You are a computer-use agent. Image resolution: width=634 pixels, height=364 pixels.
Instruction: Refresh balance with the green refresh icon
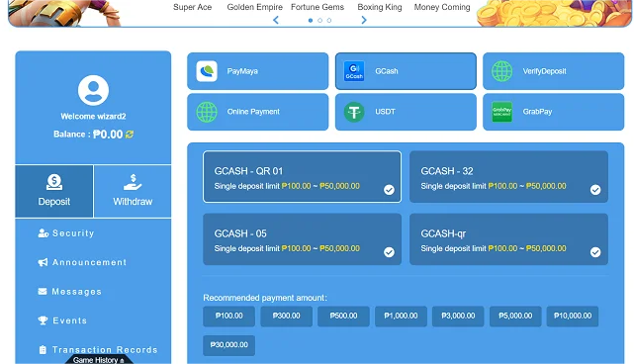pos(130,135)
